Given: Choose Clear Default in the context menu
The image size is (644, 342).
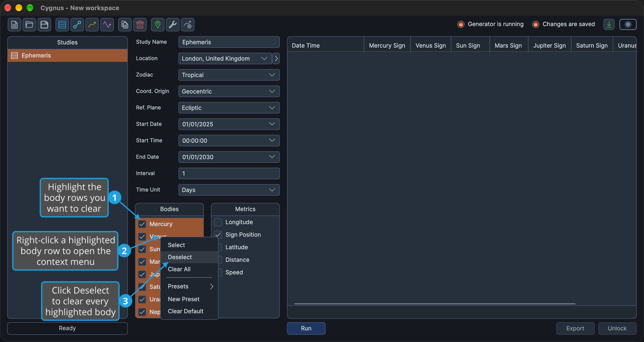Looking at the screenshot, I should [x=189, y=311].
